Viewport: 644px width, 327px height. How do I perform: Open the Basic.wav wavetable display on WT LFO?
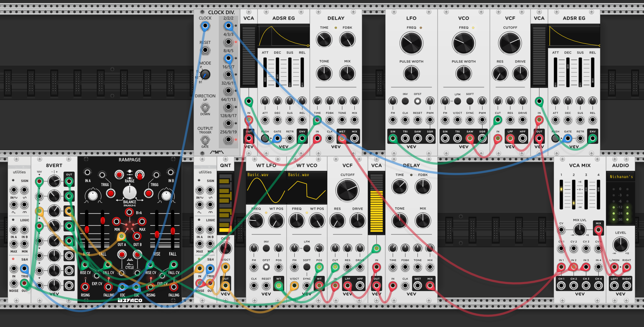click(x=266, y=188)
